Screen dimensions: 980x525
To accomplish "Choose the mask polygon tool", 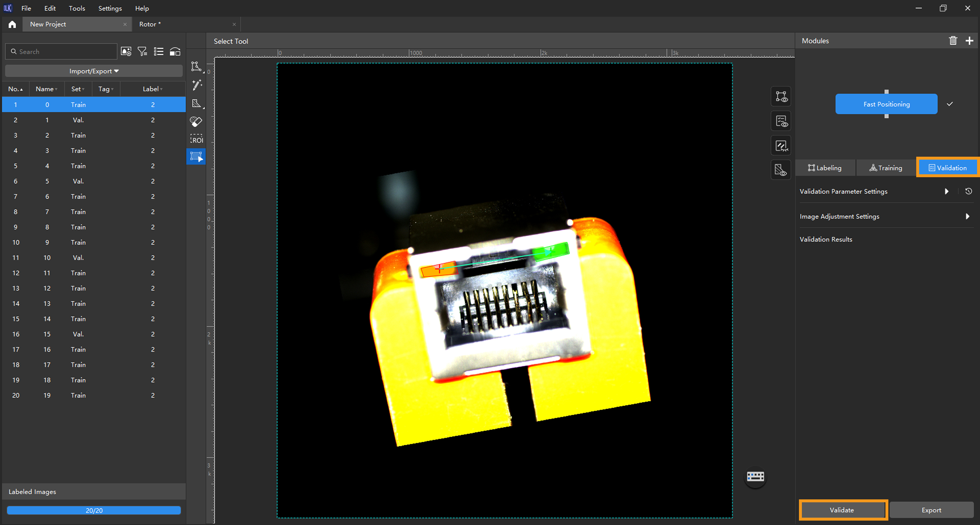I will [196, 103].
